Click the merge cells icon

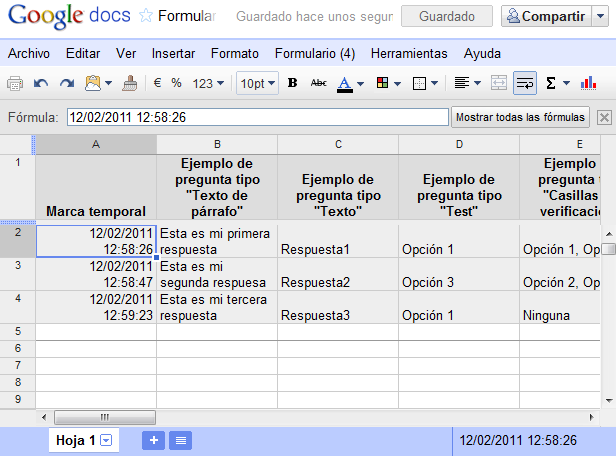[499, 83]
